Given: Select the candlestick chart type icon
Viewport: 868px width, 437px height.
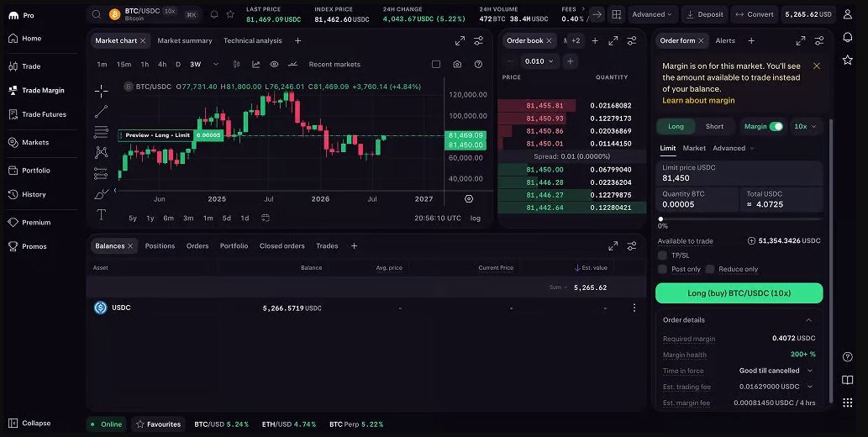Looking at the screenshot, I should (236, 64).
